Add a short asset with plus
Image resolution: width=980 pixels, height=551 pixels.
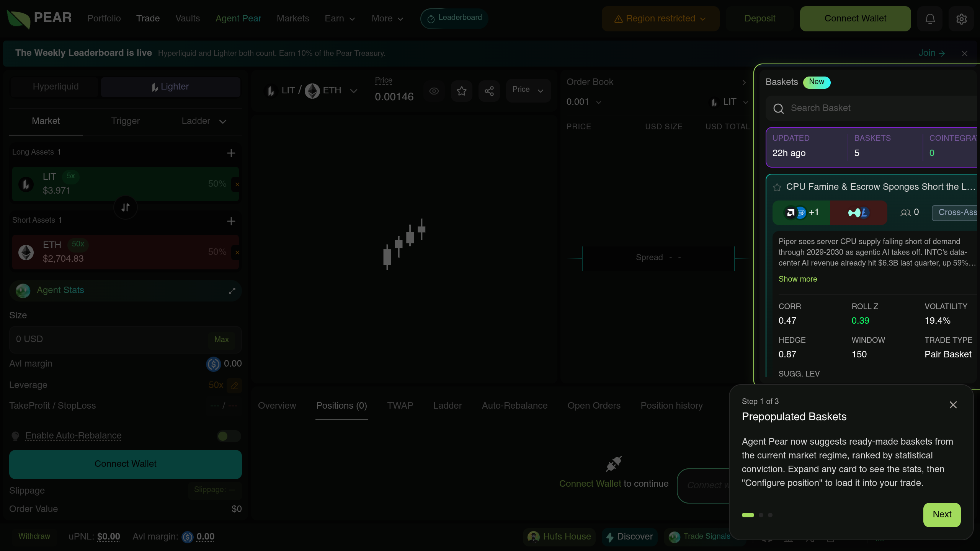tap(231, 221)
